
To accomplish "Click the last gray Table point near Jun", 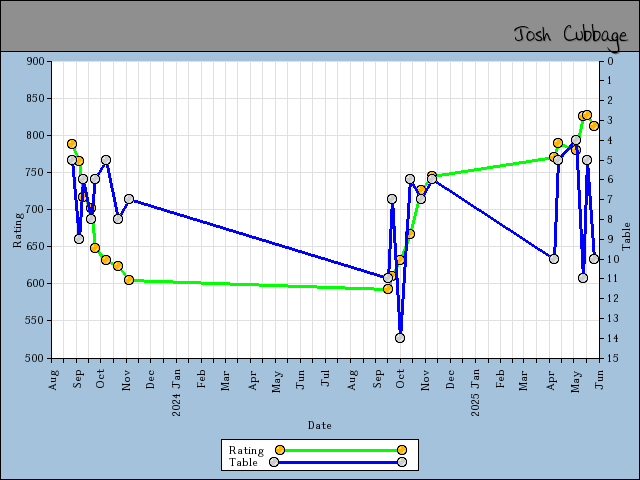I will click(594, 259).
